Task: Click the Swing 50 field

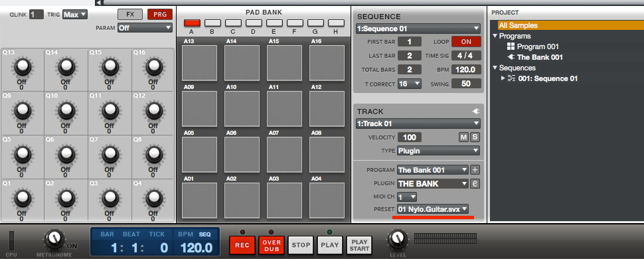Action: pos(467,84)
